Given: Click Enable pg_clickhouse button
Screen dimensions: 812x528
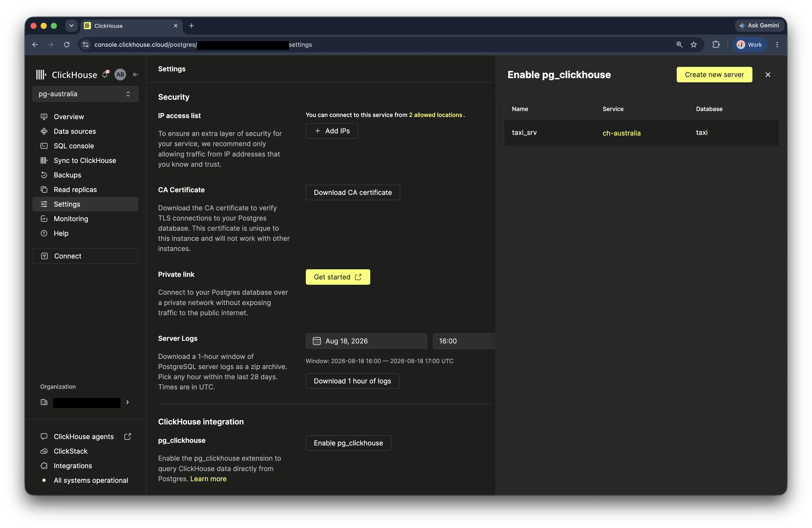Looking at the screenshot, I should coord(348,443).
